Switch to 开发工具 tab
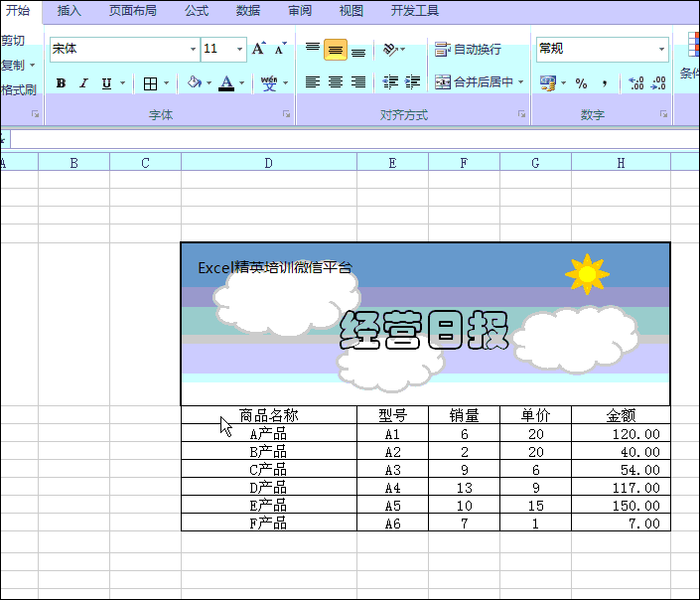The height and width of the screenshot is (600, 700). click(x=415, y=11)
